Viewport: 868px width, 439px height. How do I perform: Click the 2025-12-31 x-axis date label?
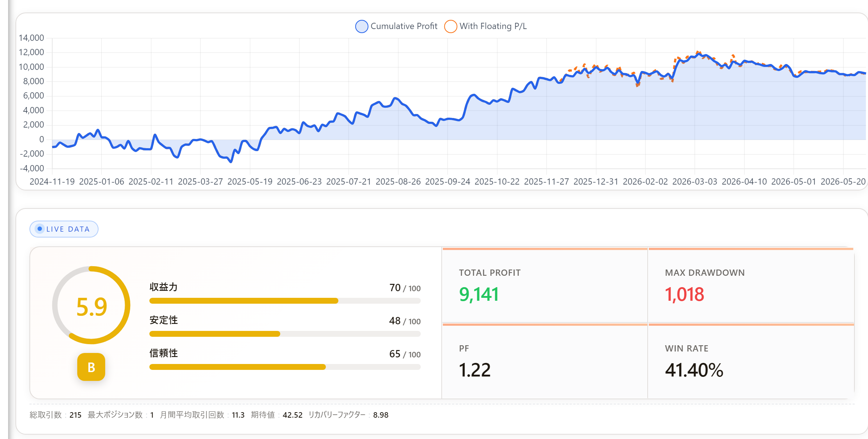coord(596,182)
